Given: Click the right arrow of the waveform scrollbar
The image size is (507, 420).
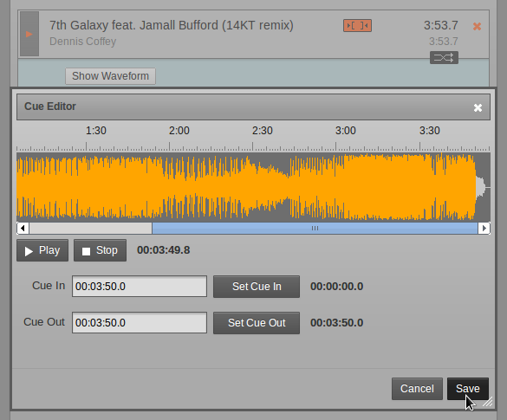Looking at the screenshot, I should click(484, 228).
